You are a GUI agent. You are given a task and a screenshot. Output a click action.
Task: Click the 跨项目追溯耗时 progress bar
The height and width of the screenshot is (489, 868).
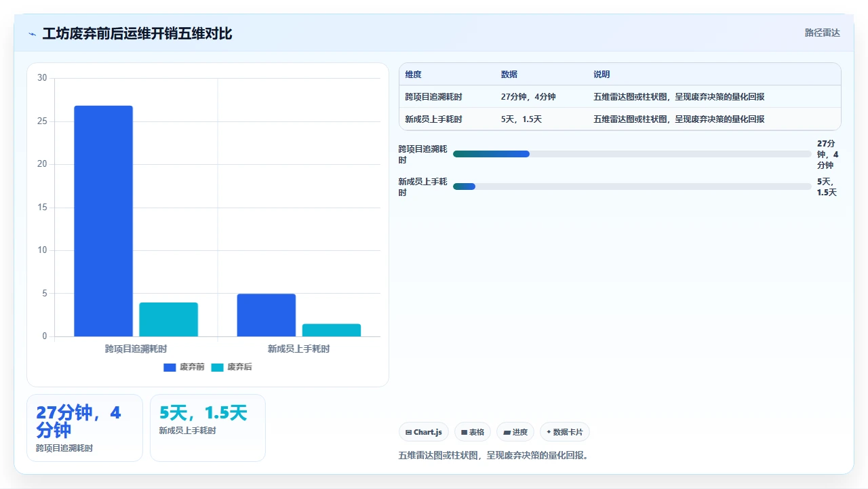(x=632, y=154)
